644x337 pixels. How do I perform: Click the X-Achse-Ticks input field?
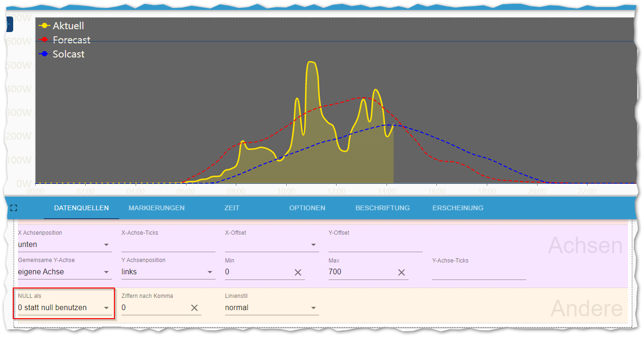169,245
